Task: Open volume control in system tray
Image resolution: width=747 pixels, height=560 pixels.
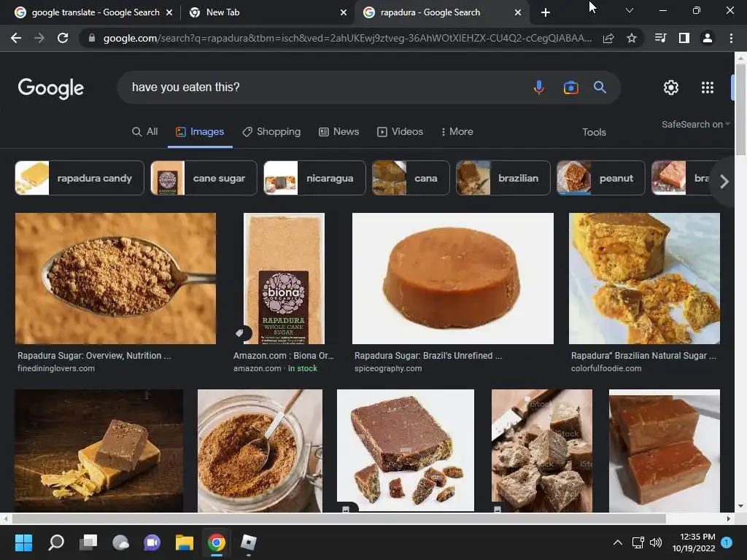Action: tap(656, 542)
